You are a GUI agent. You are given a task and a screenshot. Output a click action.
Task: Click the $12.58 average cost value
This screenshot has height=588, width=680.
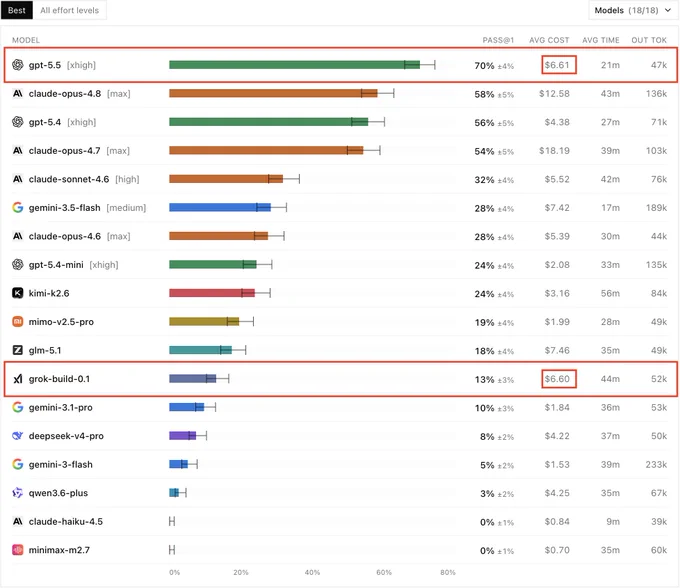554,94
